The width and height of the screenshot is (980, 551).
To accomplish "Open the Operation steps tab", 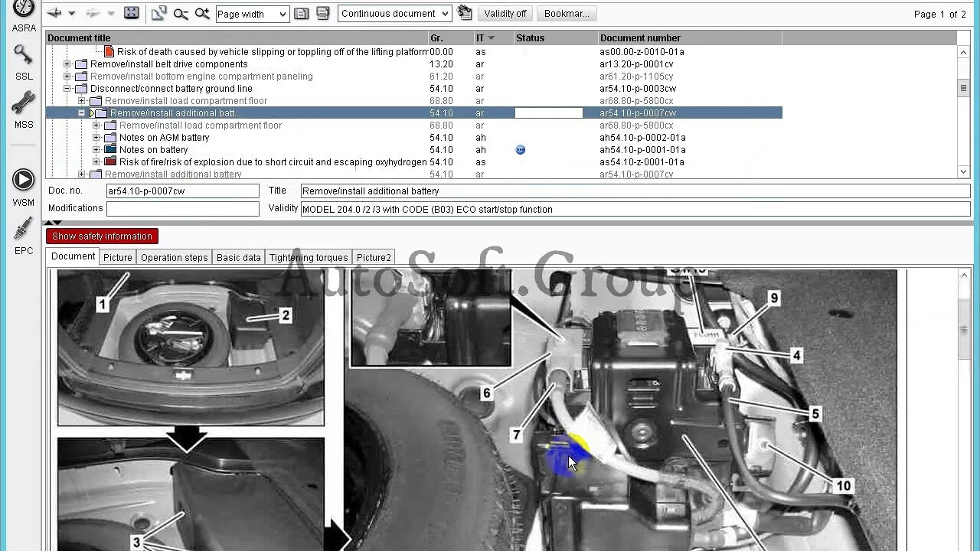I will pyautogui.click(x=174, y=258).
